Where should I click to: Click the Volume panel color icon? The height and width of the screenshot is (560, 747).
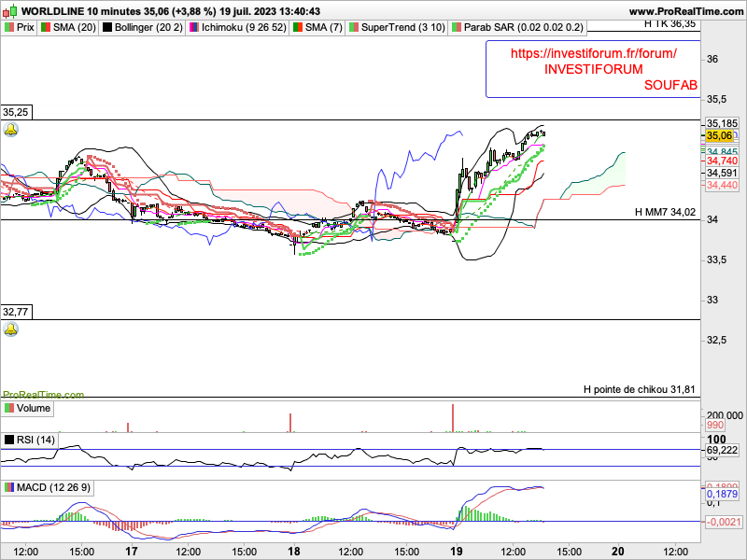tap(9, 409)
